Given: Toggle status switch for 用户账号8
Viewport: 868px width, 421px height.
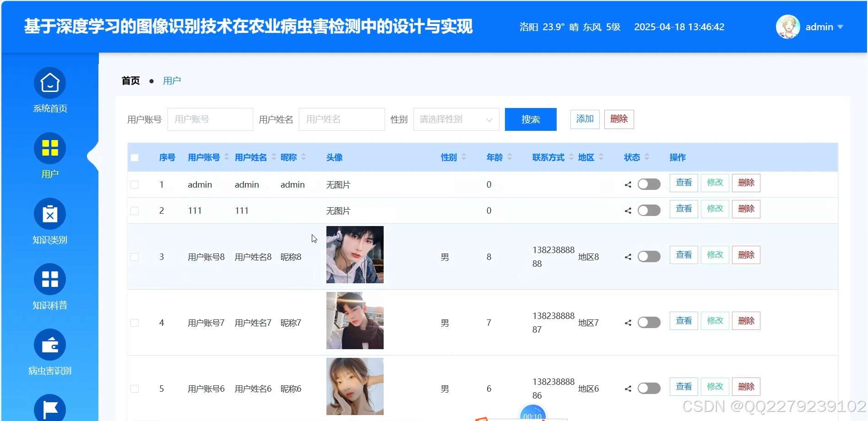Looking at the screenshot, I should coord(649,257).
